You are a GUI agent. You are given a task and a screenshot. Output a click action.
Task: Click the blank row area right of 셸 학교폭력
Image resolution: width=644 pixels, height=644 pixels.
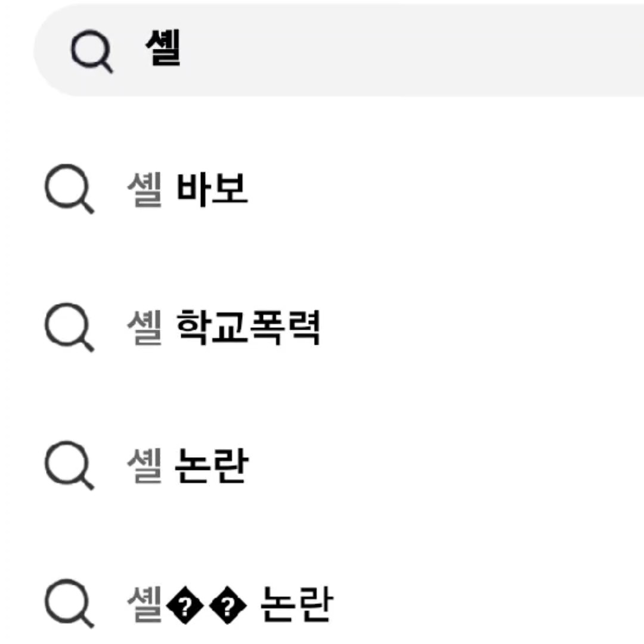point(477,327)
